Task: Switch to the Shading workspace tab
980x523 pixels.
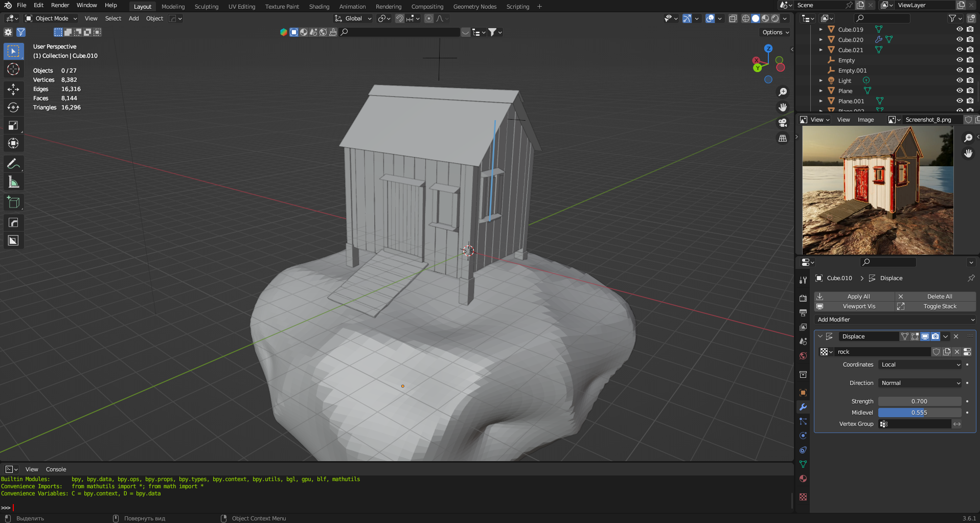Action: coord(319,7)
